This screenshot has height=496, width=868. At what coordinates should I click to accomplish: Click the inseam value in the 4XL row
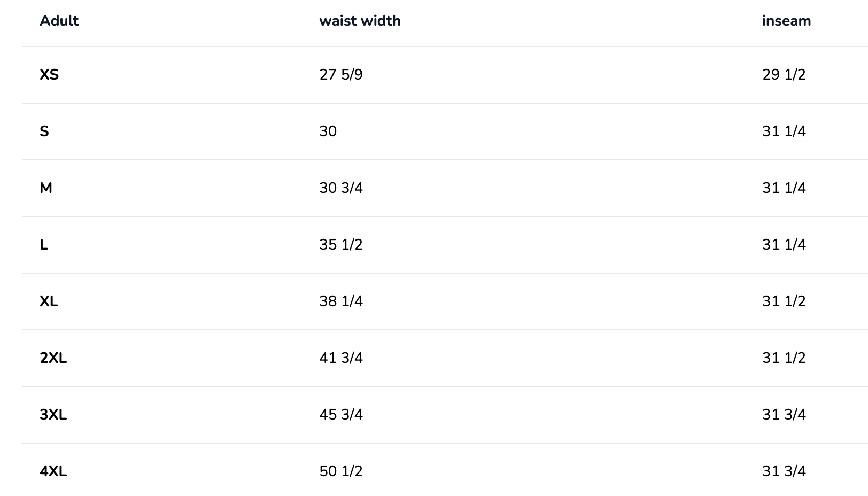pos(784,471)
